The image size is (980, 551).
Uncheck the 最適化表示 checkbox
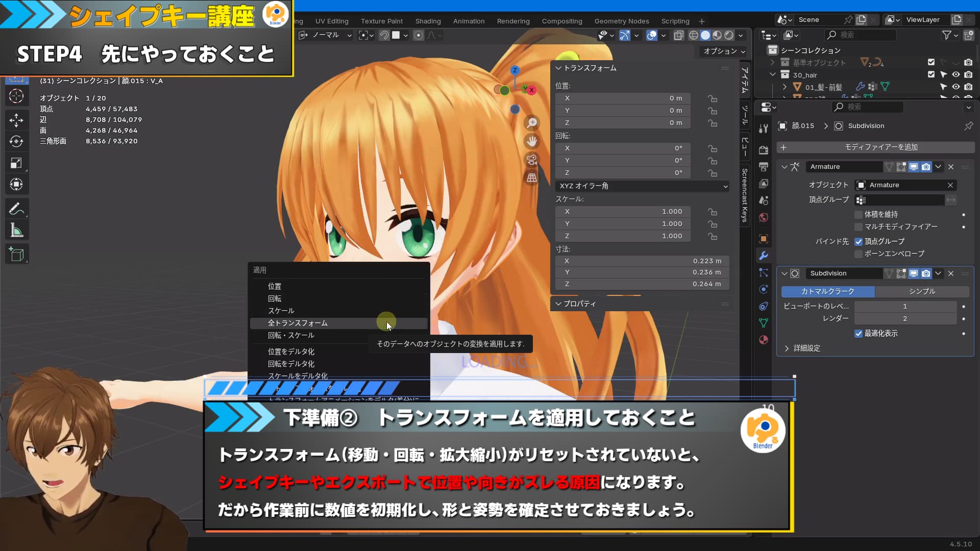click(x=859, y=334)
